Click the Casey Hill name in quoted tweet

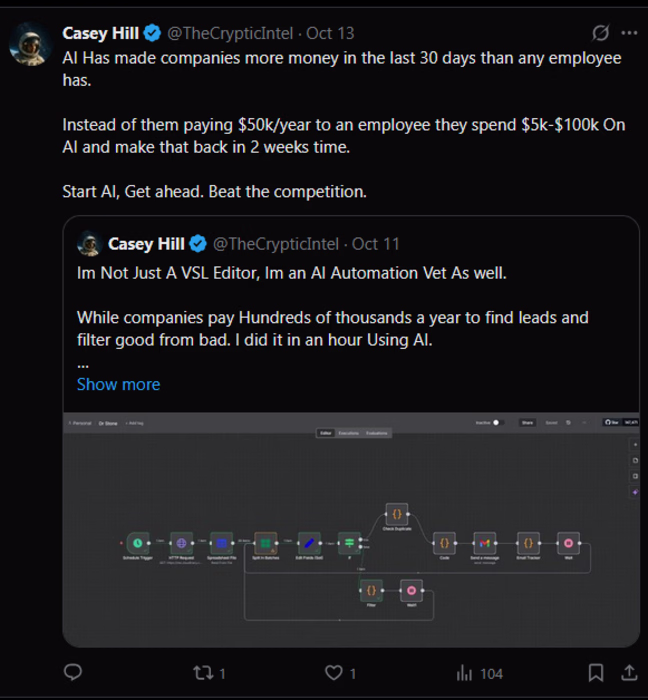coord(147,244)
